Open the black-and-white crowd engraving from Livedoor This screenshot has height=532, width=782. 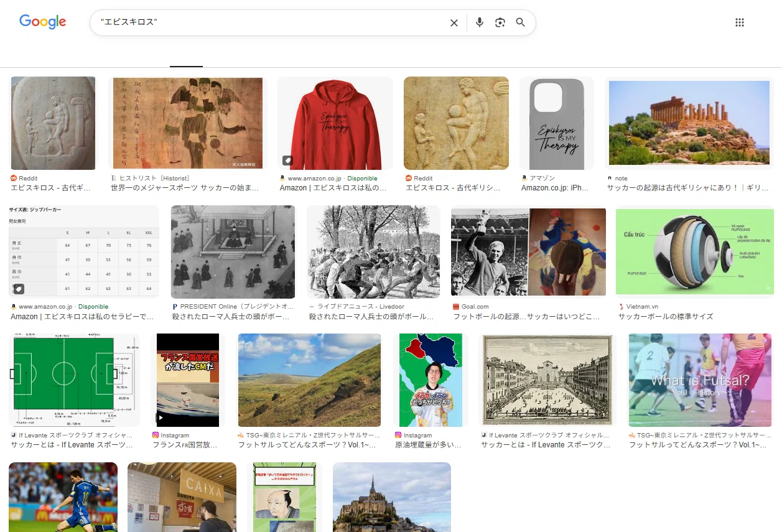pos(373,252)
